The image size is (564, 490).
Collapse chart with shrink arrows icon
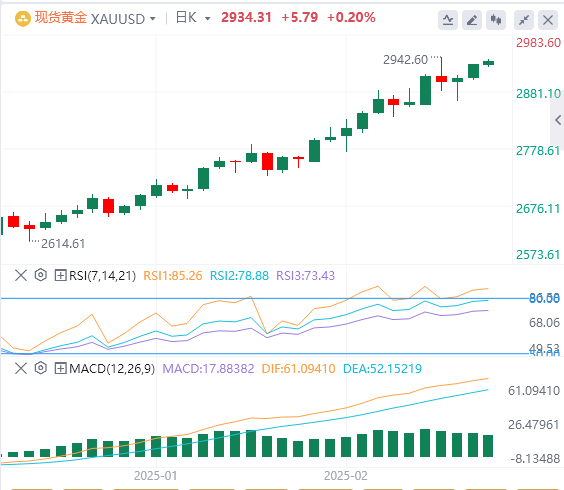(x=524, y=19)
